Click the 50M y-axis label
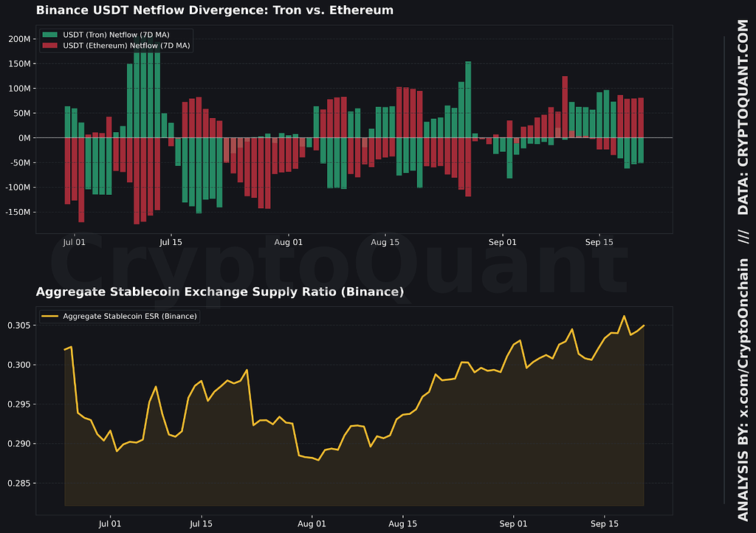Viewport: 756px width, 533px height. coord(21,113)
